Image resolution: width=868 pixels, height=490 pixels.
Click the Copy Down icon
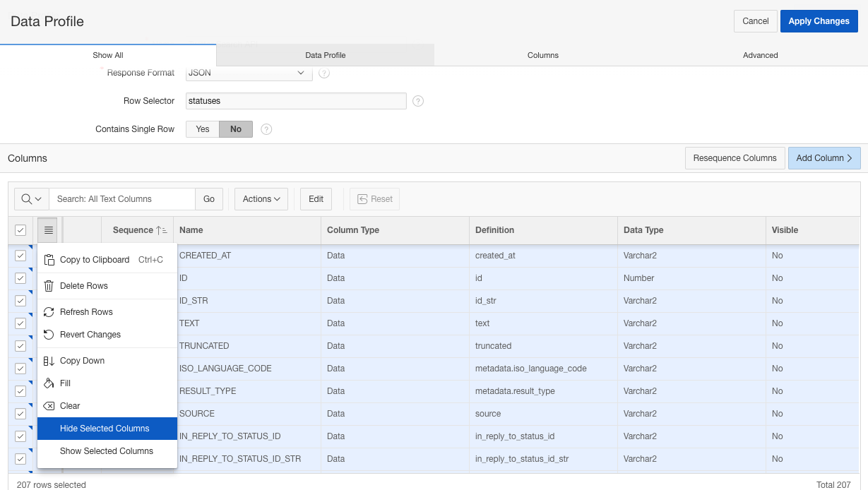point(49,361)
